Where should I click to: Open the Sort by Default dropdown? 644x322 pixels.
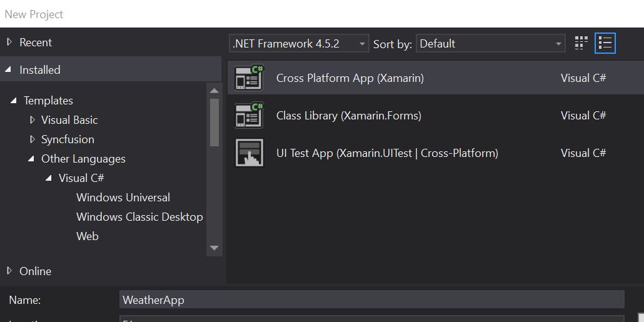click(x=491, y=44)
